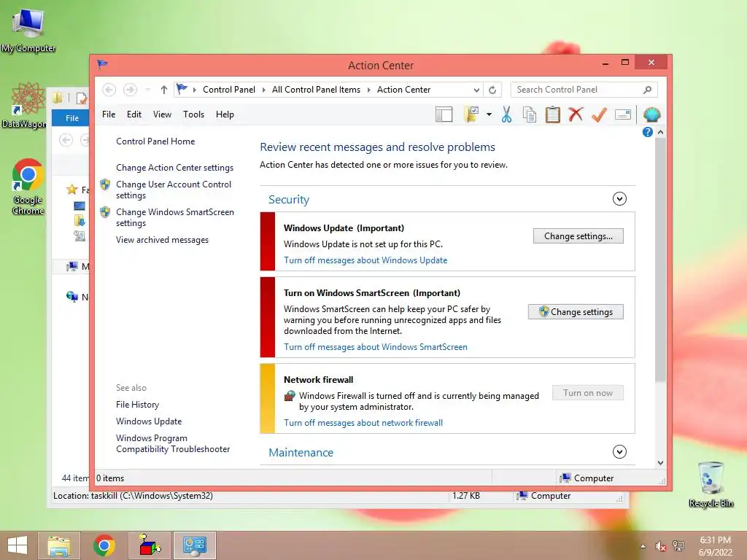Click the email envelope toolbar icon
This screenshot has width=747, height=560.
(x=623, y=114)
